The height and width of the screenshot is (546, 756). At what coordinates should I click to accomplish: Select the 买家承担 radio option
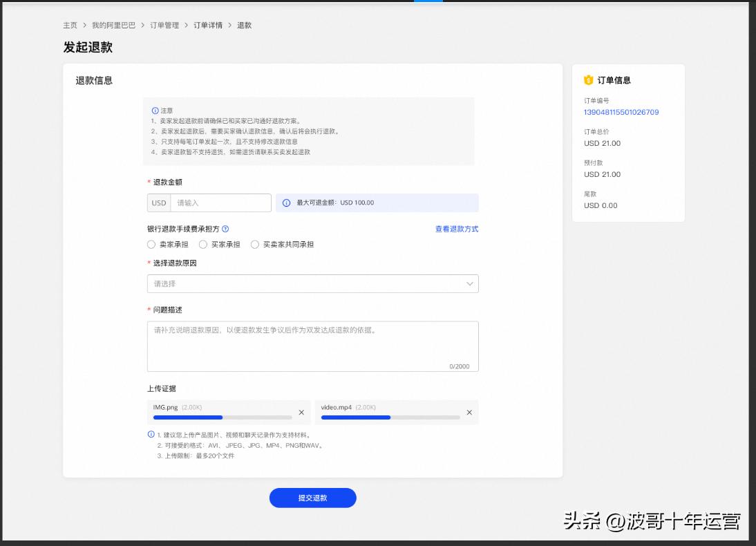[x=202, y=244]
